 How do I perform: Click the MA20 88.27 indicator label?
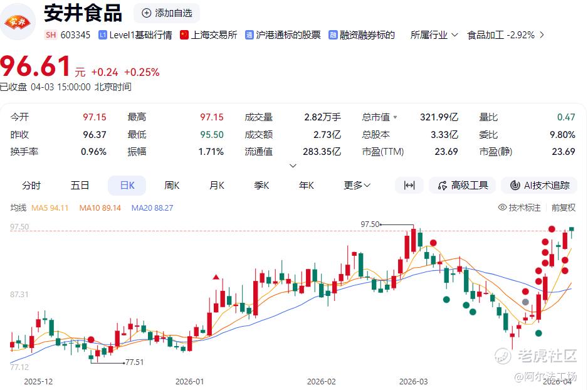click(152, 208)
